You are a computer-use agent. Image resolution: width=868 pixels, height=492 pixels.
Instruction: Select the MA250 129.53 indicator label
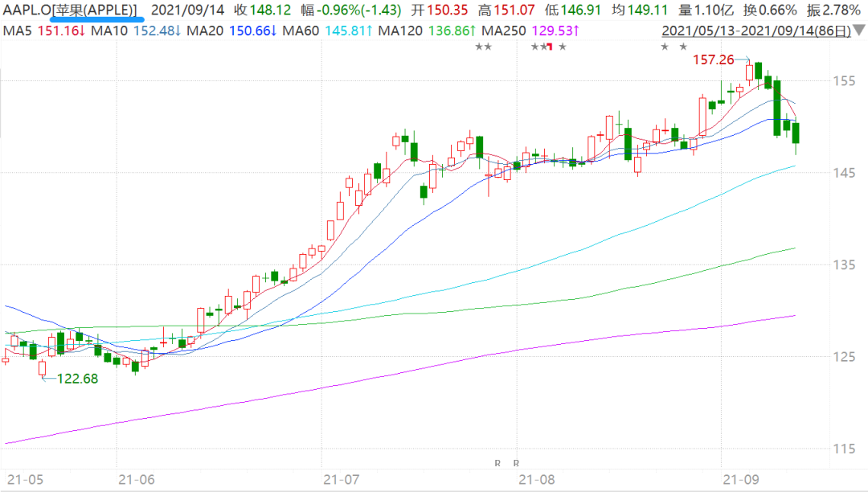pyautogui.click(x=531, y=31)
